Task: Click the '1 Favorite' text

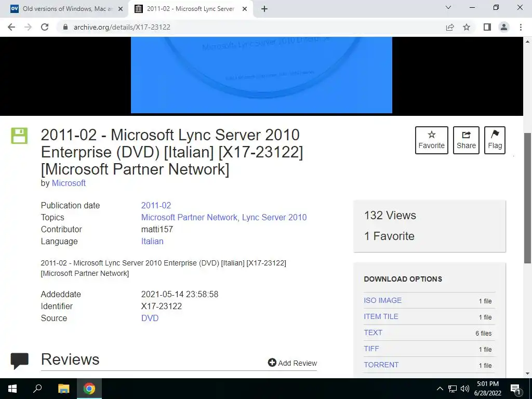Action: (x=389, y=236)
